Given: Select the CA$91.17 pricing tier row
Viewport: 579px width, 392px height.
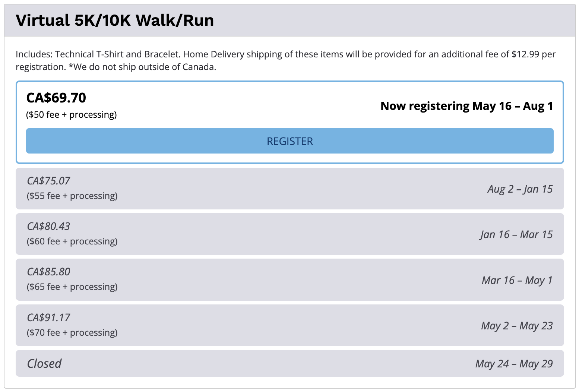Looking at the screenshot, I should coord(289,325).
